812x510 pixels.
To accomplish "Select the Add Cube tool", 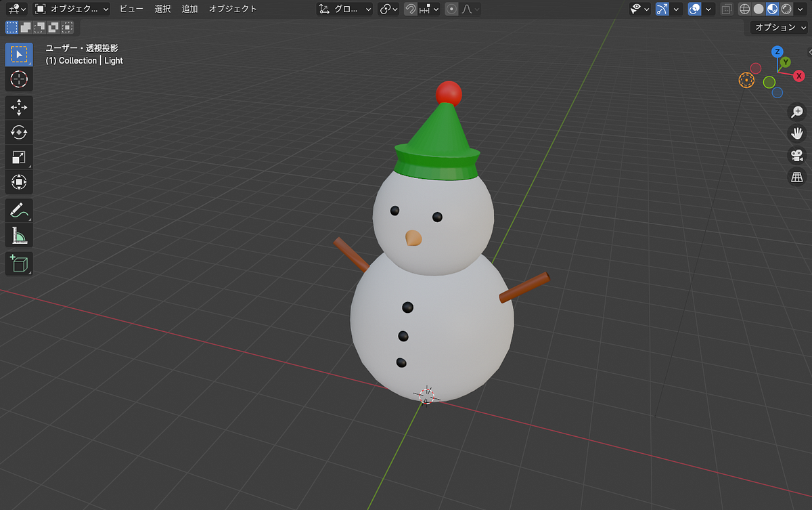I will (x=19, y=263).
